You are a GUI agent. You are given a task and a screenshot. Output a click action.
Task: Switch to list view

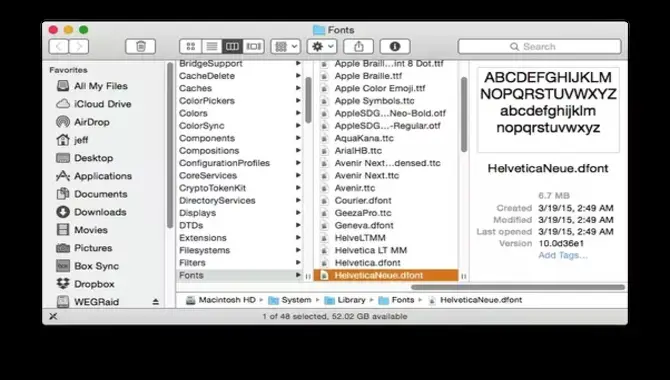[x=212, y=47]
